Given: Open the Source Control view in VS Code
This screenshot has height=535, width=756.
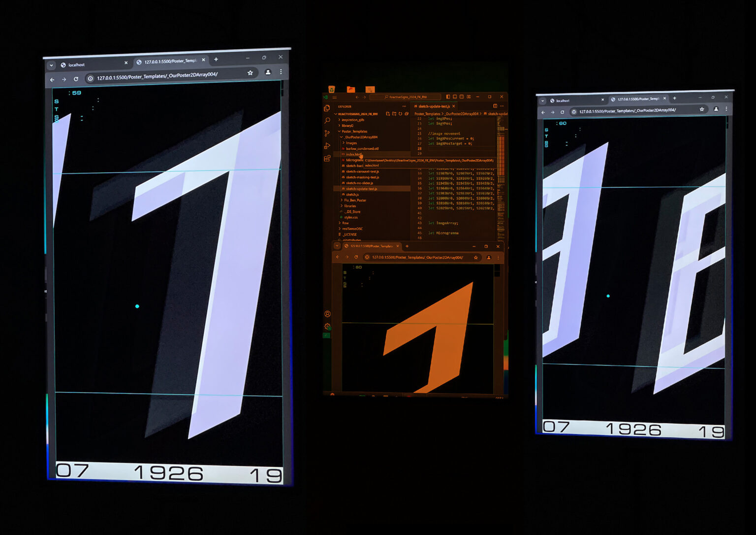Looking at the screenshot, I should click(327, 133).
